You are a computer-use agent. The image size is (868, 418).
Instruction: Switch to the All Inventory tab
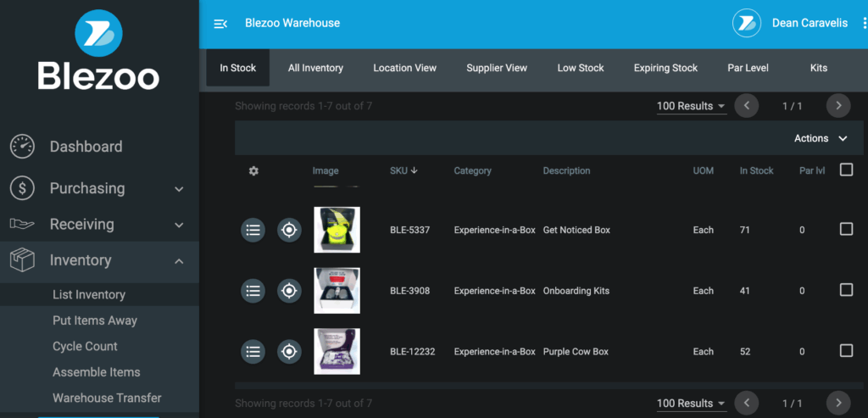pos(315,68)
